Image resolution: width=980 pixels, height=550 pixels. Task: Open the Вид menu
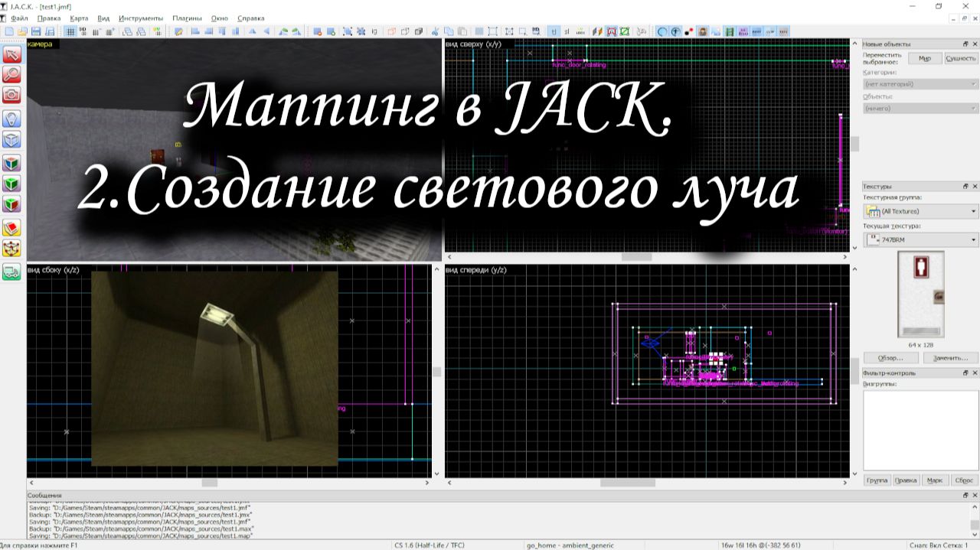[104, 18]
